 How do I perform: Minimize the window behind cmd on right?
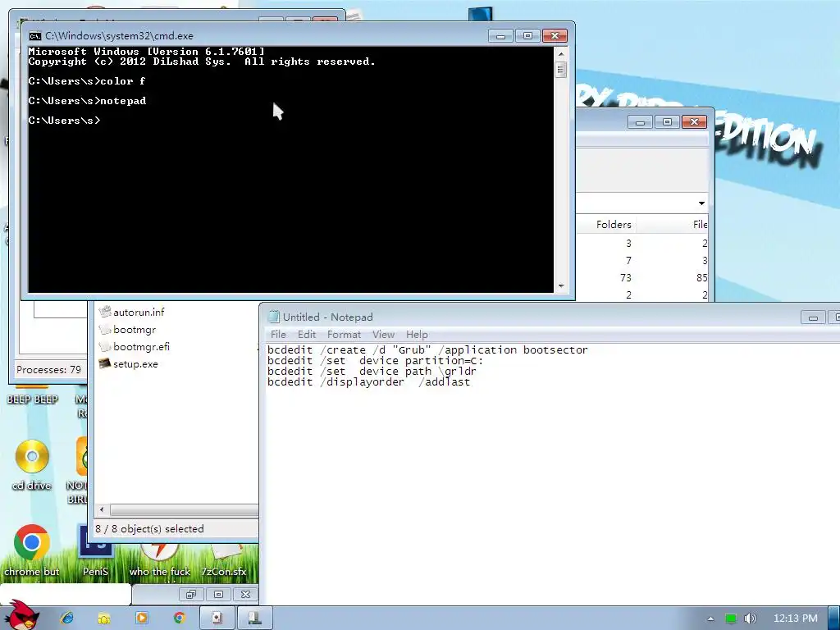tap(640, 122)
